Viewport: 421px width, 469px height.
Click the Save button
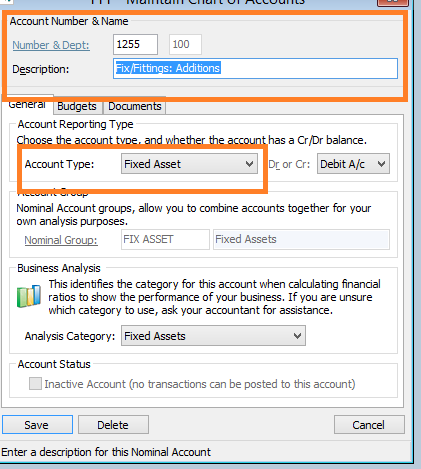pos(37,425)
